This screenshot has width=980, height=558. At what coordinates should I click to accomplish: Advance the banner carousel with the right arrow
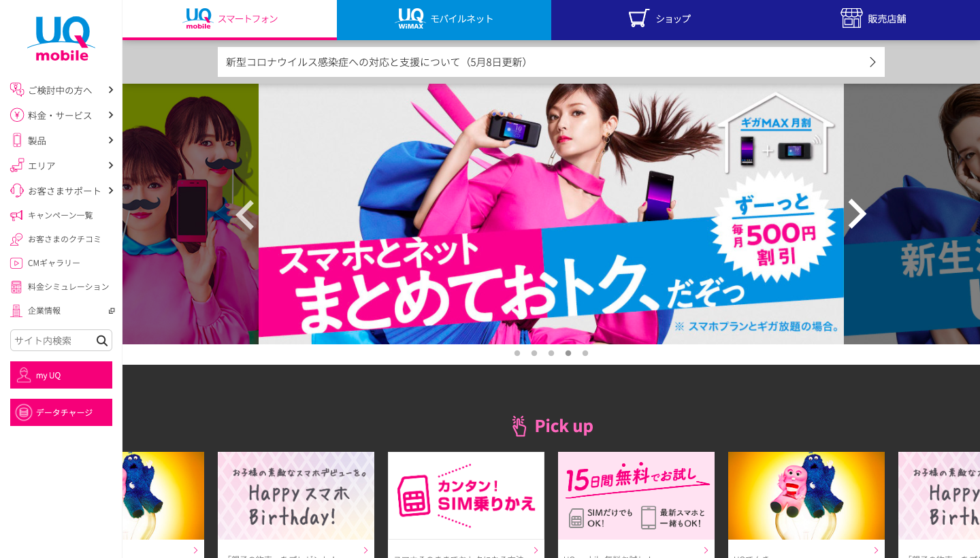856,214
